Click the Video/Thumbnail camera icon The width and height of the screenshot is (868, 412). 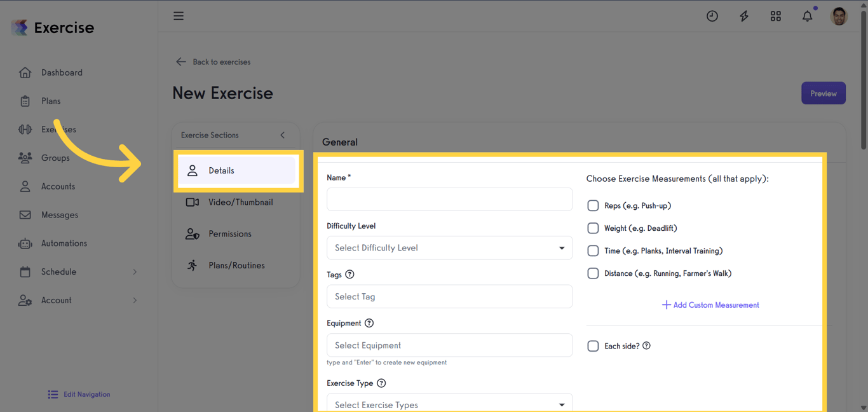193,202
